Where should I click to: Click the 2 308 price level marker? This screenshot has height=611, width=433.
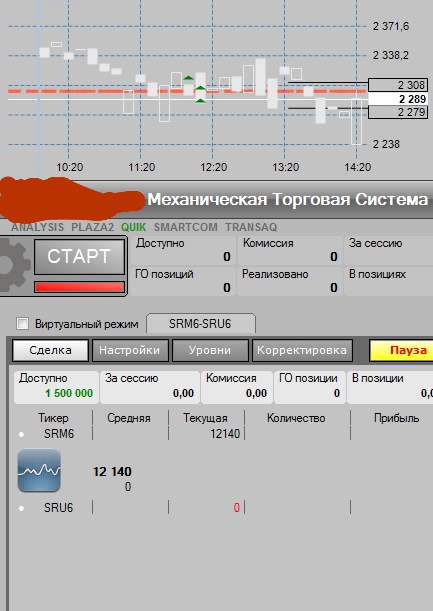pos(398,85)
